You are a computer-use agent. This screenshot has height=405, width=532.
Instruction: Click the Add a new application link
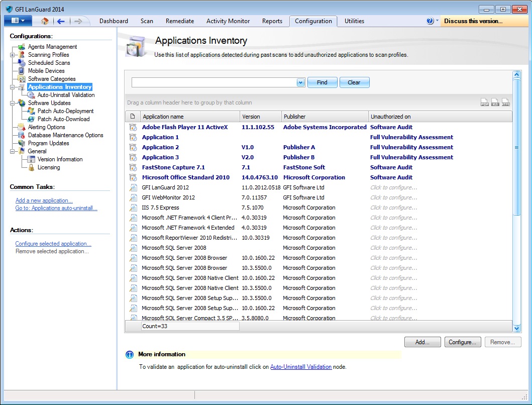44,200
